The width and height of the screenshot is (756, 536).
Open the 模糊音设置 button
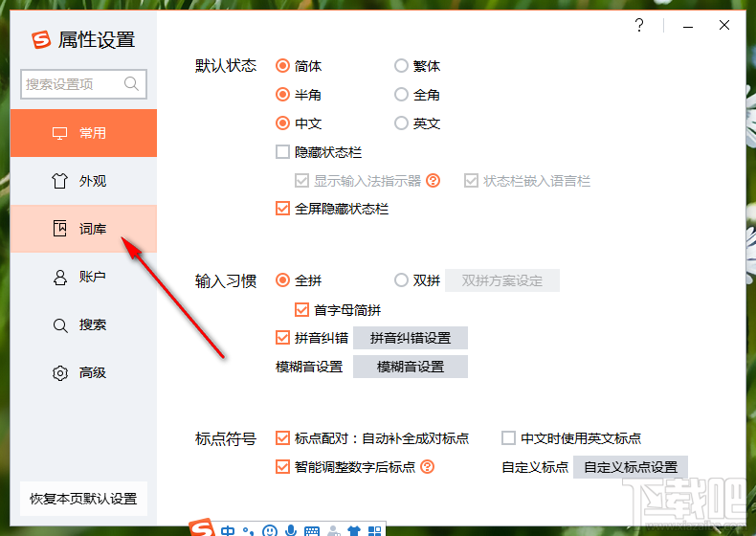tap(411, 367)
